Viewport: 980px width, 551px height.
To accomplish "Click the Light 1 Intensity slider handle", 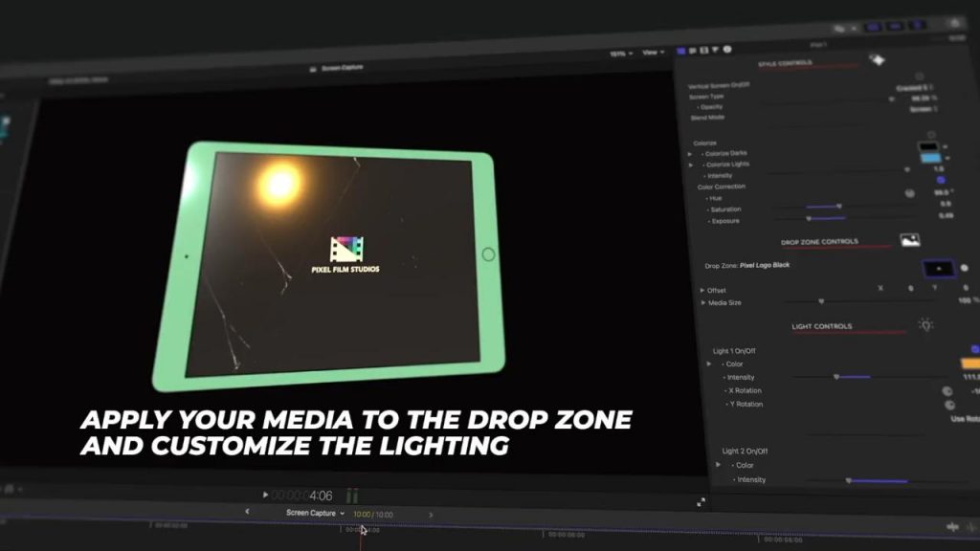I will [x=836, y=377].
